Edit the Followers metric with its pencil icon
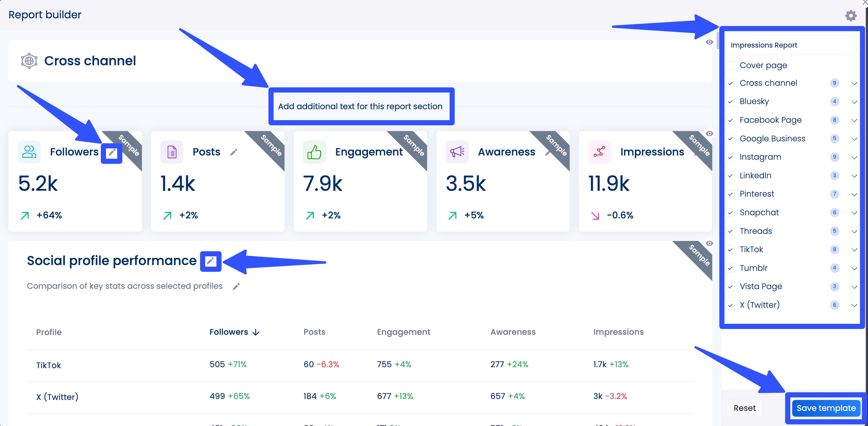Screen dimensions: 868x426 [111, 153]
